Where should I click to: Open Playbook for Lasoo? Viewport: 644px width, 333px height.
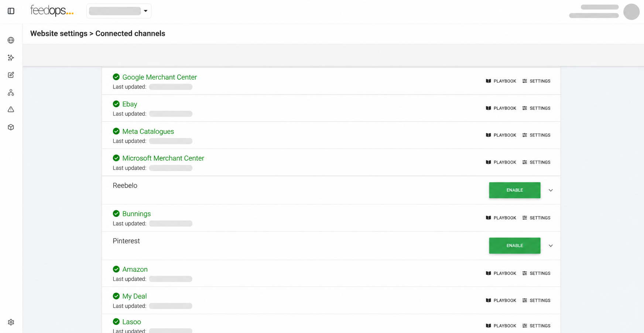[501, 326]
